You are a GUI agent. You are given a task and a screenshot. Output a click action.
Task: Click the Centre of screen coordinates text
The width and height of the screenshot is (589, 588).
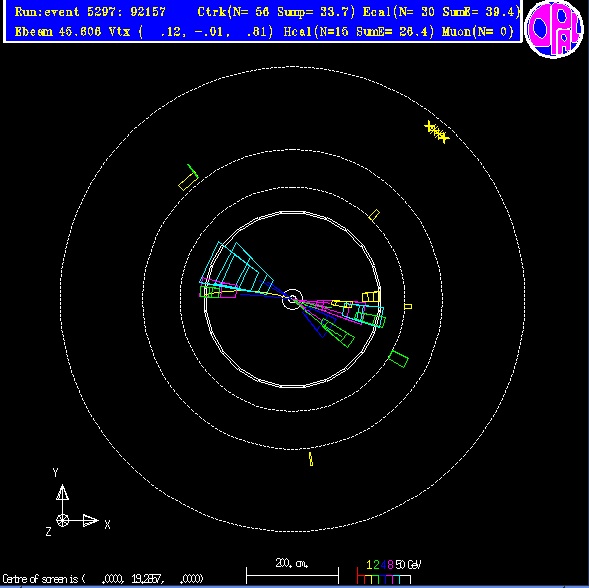pos(103,579)
